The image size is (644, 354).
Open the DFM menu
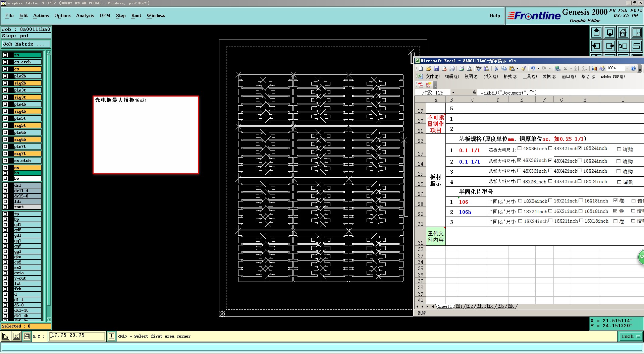coord(105,16)
